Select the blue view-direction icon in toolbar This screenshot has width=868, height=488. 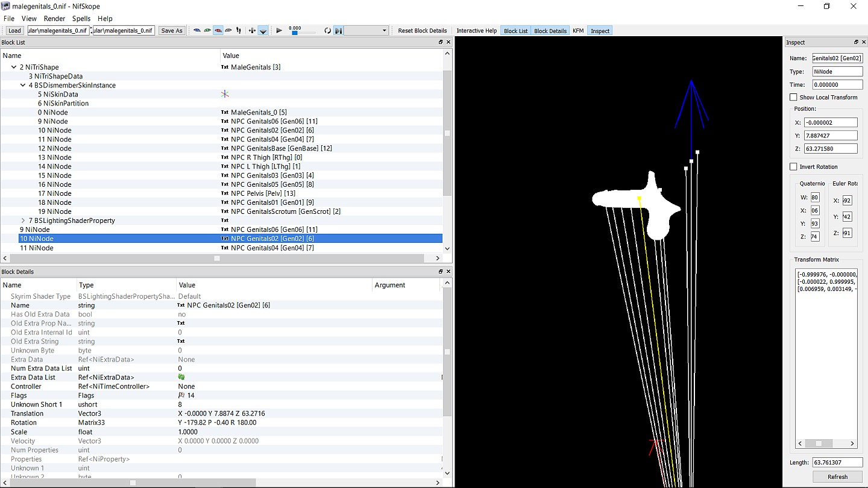click(x=197, y=31)
